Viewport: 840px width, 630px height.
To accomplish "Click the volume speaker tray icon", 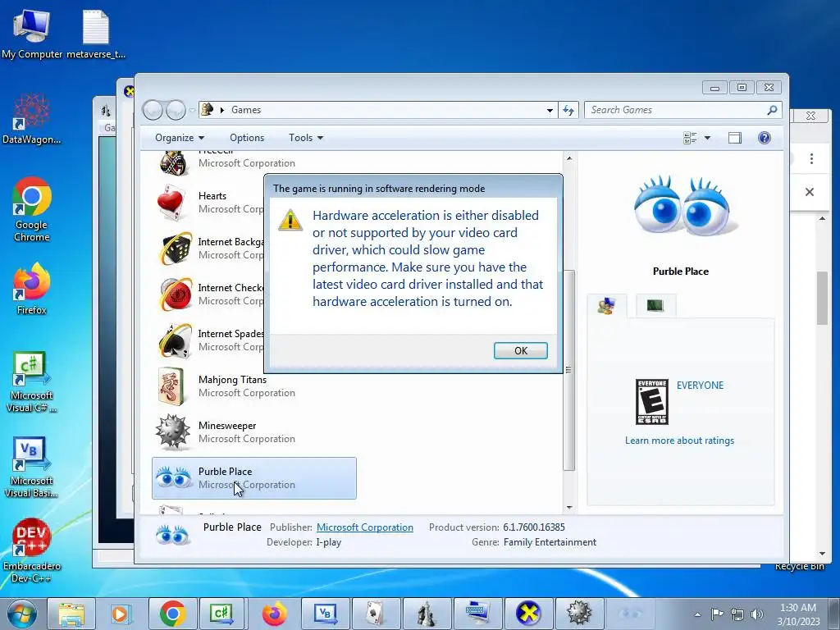I will [x=756, y=614].
